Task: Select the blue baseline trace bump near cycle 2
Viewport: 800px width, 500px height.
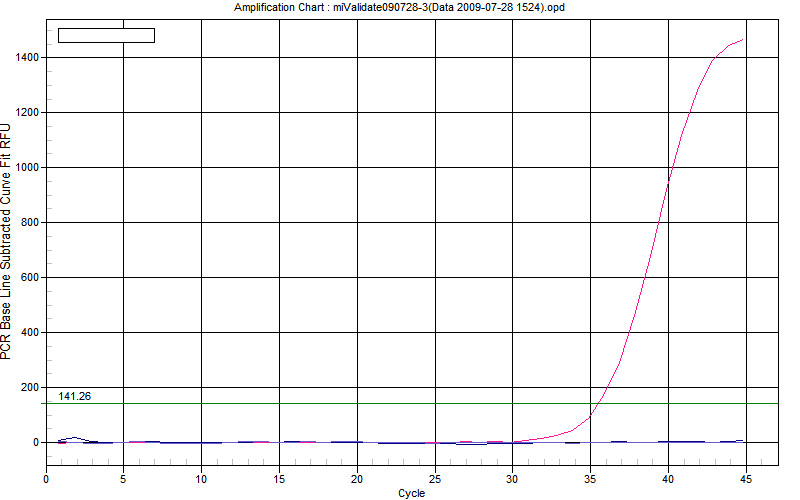Action: 75,438
